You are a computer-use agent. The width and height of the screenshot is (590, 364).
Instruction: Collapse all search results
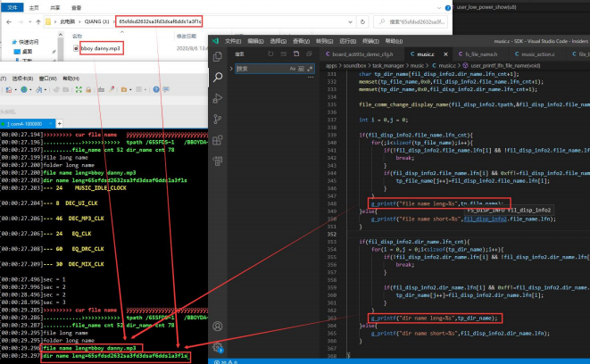click(x=309, y=54)
